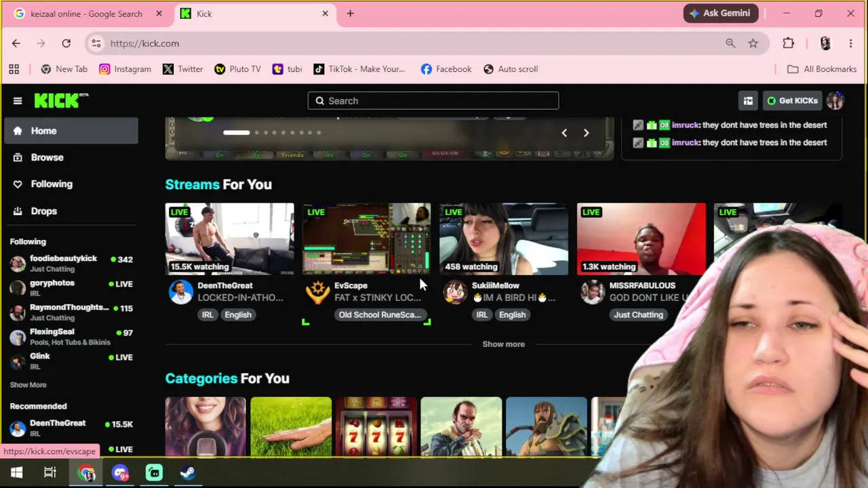Focus the Kick Search field
This screenshot has width=868, height=488.
tap(433, 101)
